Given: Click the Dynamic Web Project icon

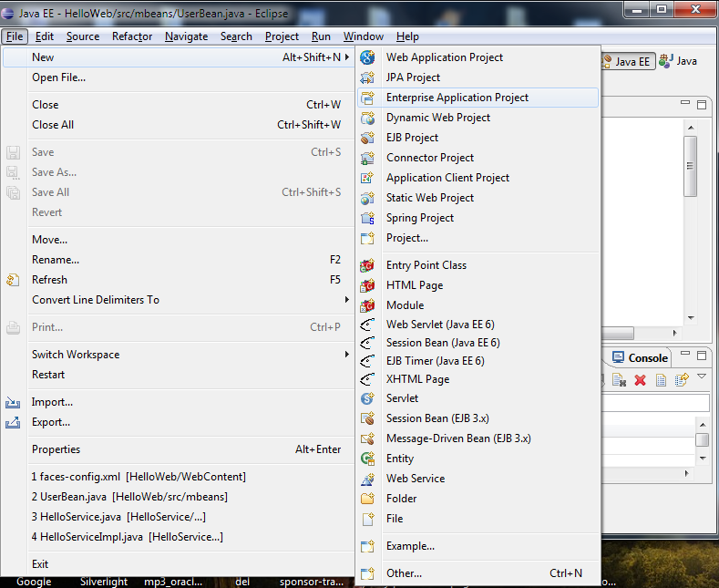Looking at the screenshot, I should click(367, 118).
